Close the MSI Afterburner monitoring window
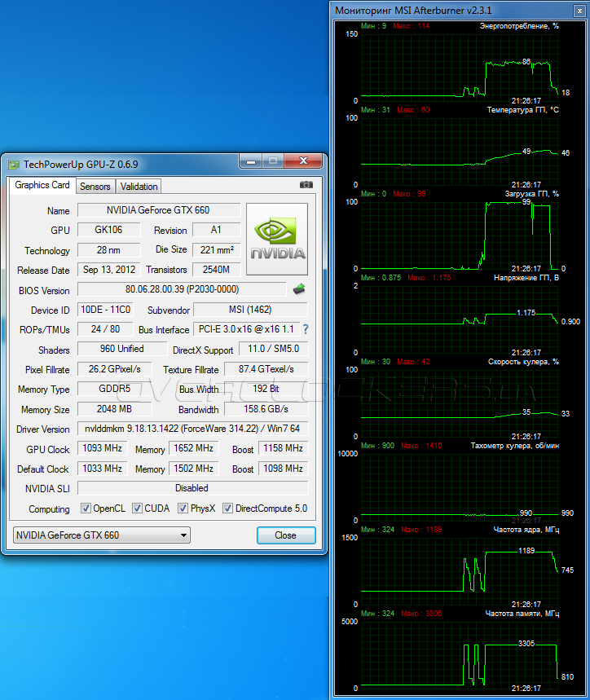This screenshot has width=590, height=700. 579,11
